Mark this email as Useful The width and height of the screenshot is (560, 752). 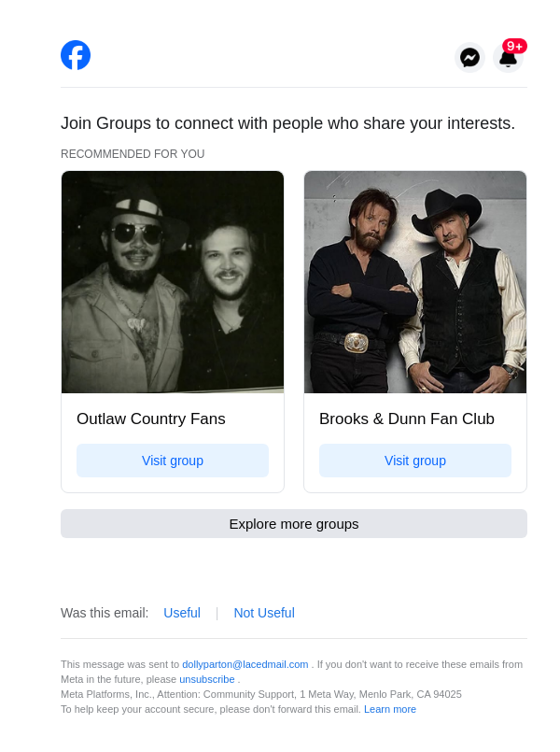click(182, 613)
